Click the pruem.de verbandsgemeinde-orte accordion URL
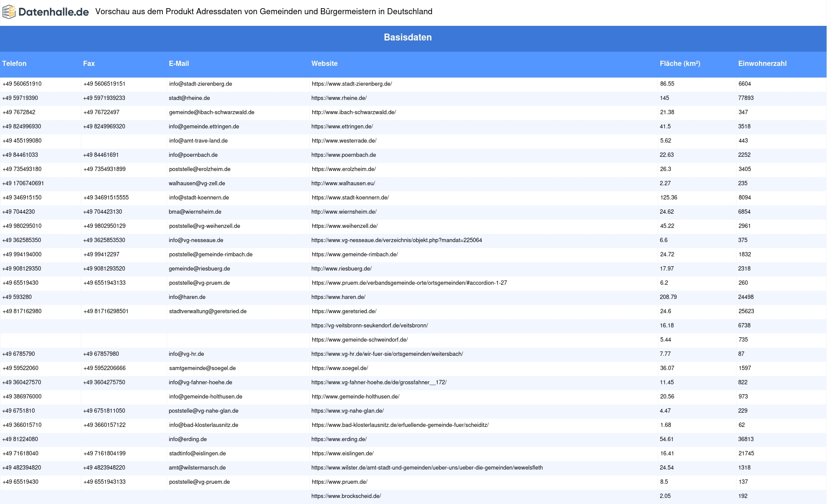This screenshot has width=827, height=504. 409,283
